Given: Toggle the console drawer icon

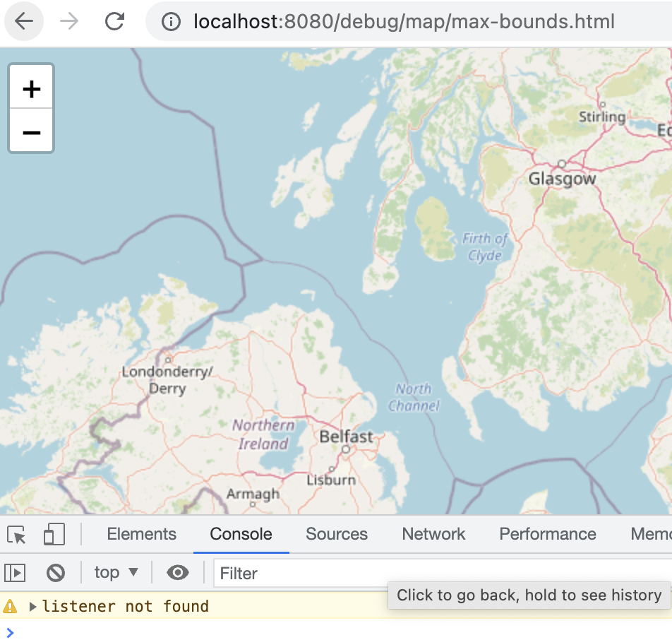Looking at the screenshot, I should 15,573.
